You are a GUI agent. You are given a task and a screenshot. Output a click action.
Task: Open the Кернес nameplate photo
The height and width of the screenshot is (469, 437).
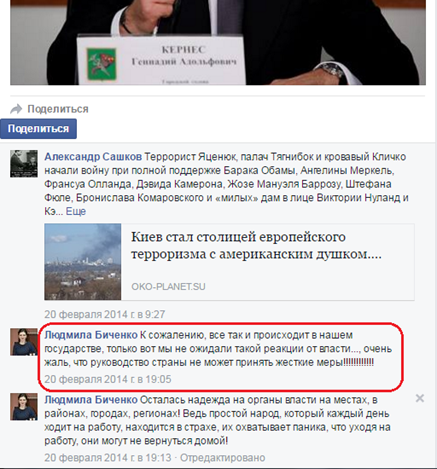point(218,42)
